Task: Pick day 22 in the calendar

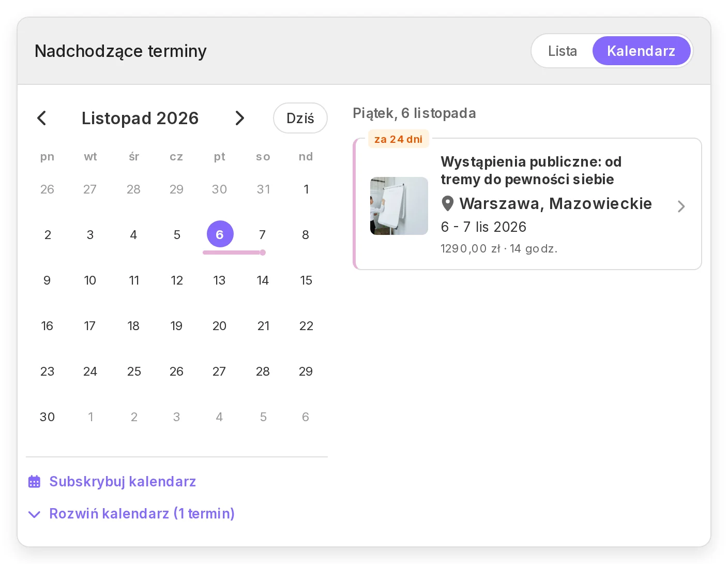Action: tap(306, 326)
